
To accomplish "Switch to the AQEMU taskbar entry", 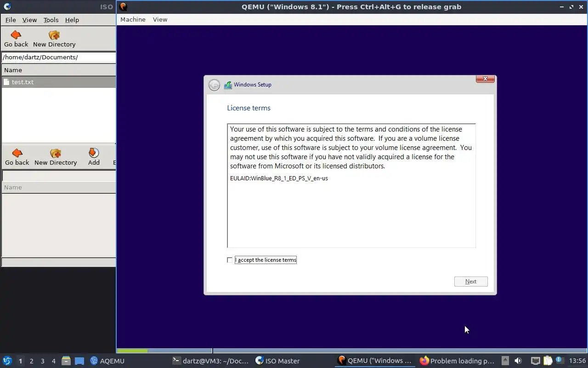I will pos(107,361).
